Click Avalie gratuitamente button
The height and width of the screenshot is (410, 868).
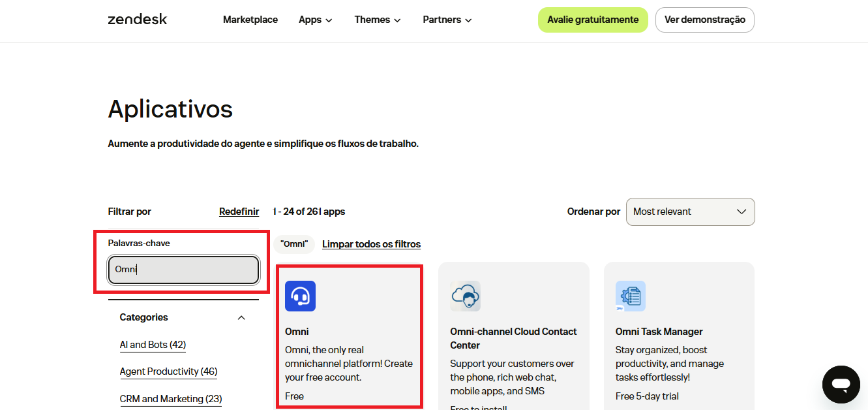593,20
